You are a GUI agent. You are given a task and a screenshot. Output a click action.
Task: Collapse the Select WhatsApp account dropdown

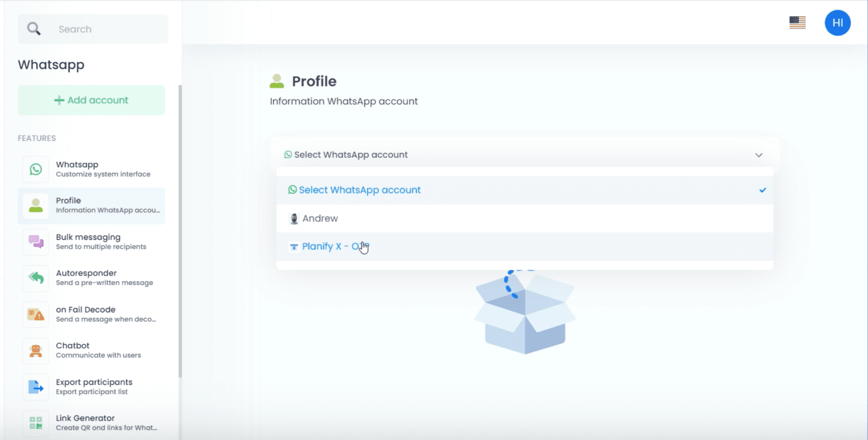tap(524, 155)
